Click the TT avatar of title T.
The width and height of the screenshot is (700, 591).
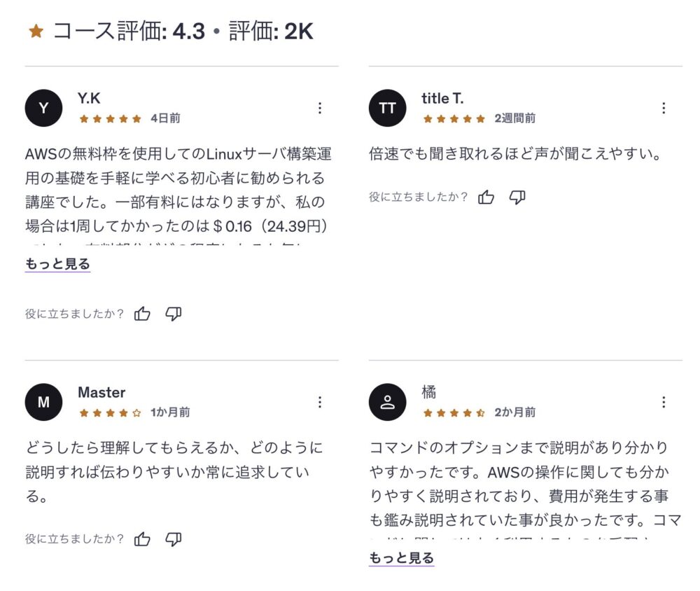tap(387, 108)
